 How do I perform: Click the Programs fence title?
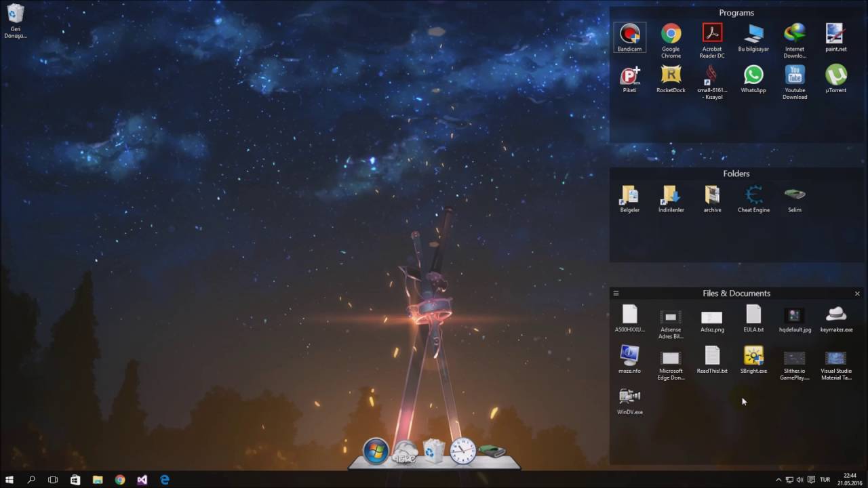(736, 13)
